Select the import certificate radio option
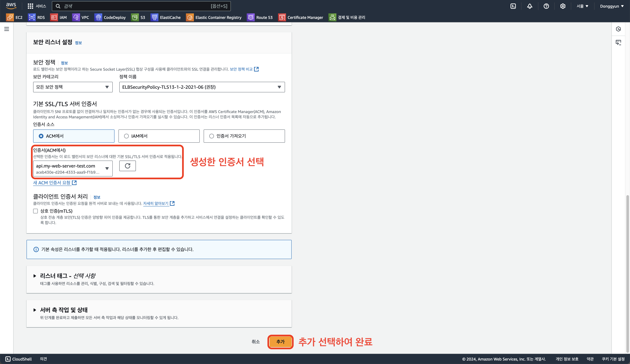Image resolution: width=630 pixels, height=364 pixels. coord(212,136)
